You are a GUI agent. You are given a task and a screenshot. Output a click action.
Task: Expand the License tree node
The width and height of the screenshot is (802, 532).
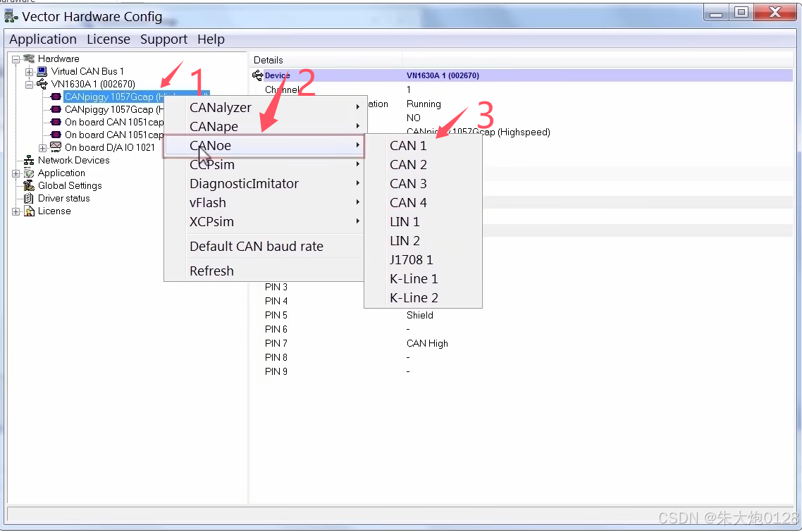pos(16,212)
